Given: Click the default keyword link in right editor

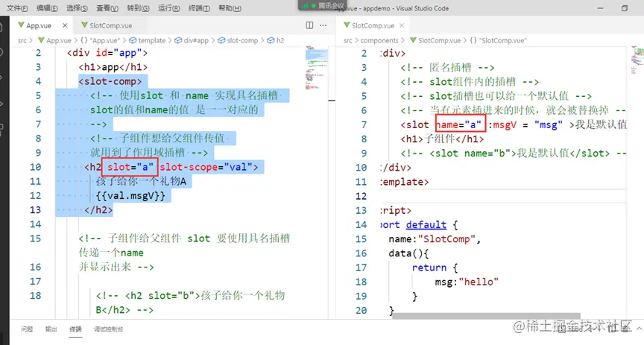Looking at the screenshot, I should (x=426, y=225).
